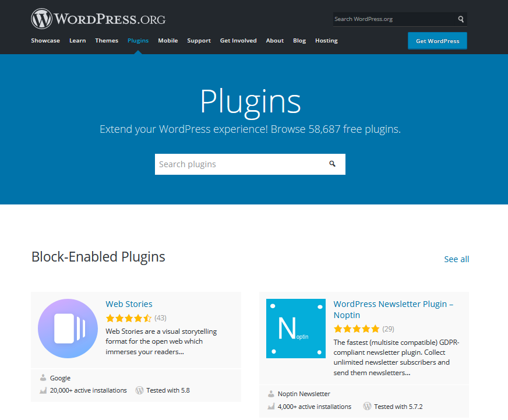Open the Support menu item
This screenshot has width=508, height=420.
199,41
